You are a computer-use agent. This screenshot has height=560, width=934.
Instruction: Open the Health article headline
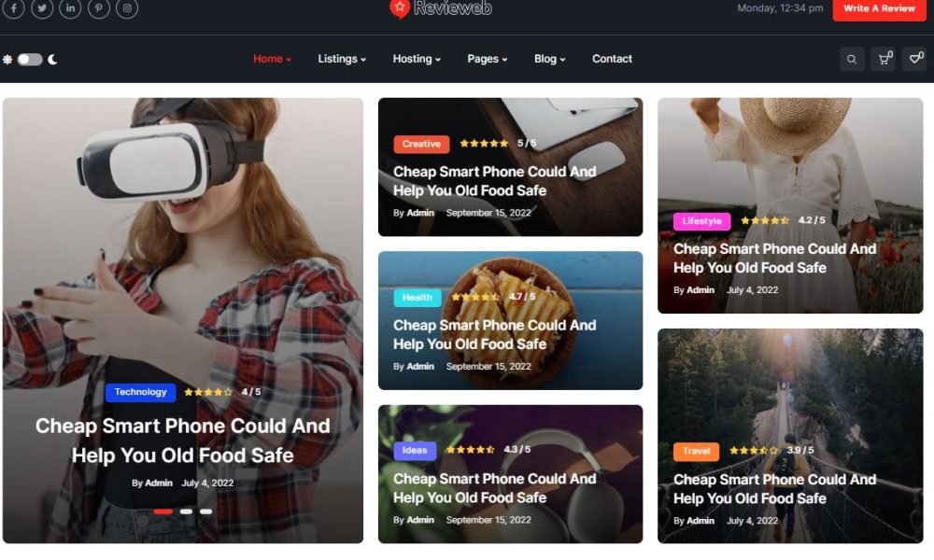(x=494, y=334)
